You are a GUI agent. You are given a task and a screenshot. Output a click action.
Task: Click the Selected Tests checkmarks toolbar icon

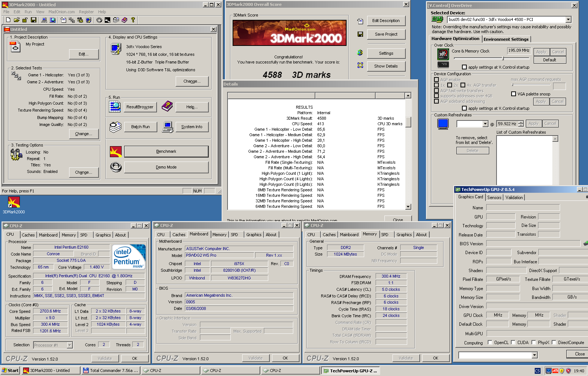72,20
